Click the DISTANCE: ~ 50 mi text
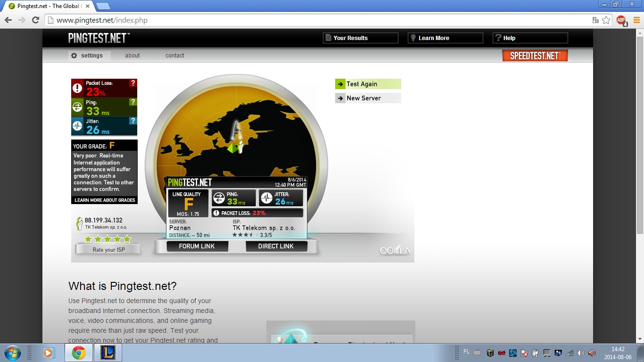This screenshot has width=644, height=362. [190, 235]
